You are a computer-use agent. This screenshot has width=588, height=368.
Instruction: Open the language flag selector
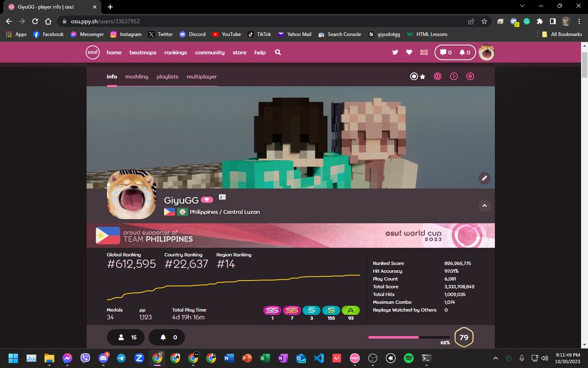coord(424,53)
